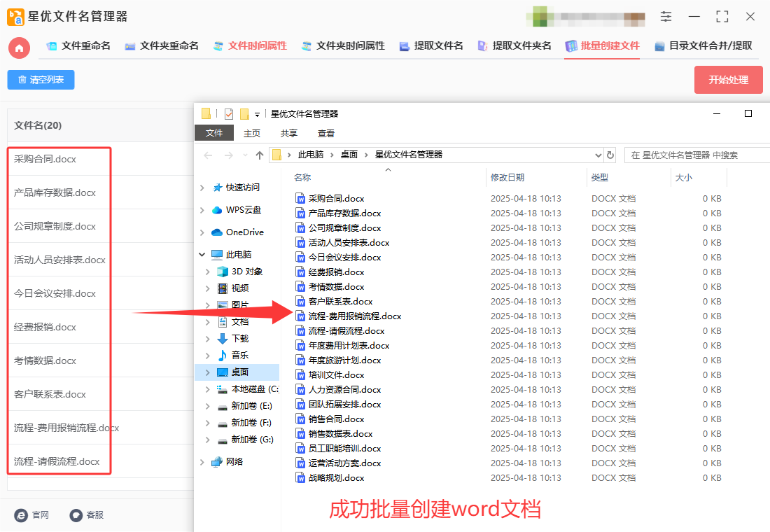
Task: Click the Explorer forward arrow
Action: (x=229, y=155)
